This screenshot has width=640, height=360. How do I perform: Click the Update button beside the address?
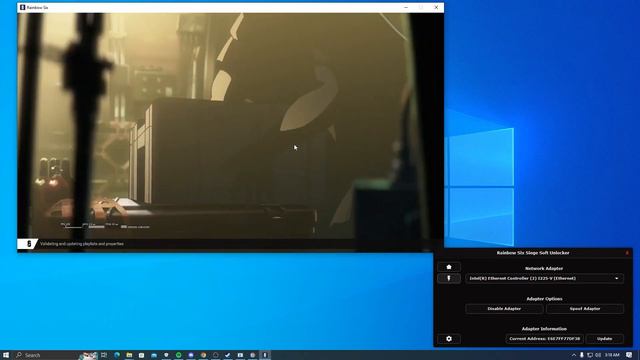pyautogui.click(x=604, y=339)
